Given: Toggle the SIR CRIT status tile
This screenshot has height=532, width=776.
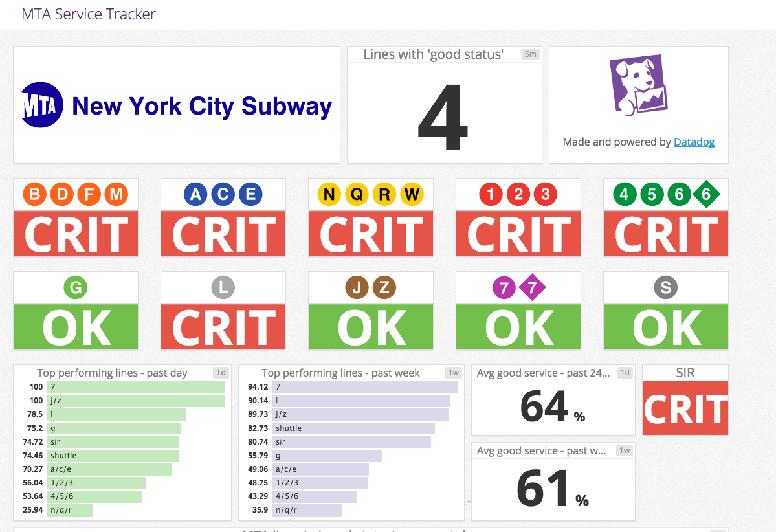Looking at the screenshot, I should [x=685, y=408].
